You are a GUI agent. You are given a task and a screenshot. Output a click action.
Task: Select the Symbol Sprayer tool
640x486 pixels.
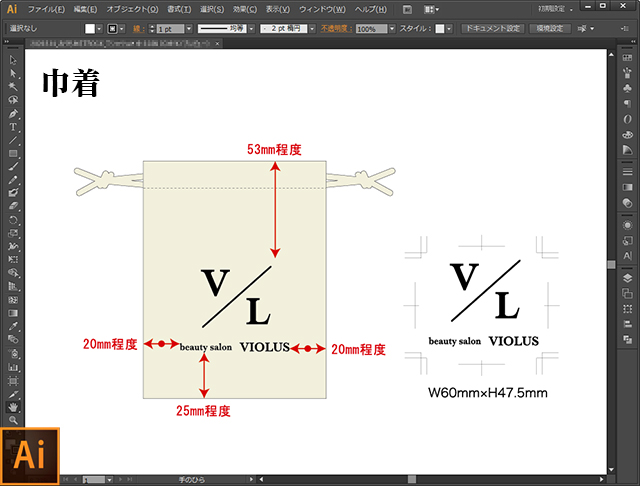[x=13, y=353]
